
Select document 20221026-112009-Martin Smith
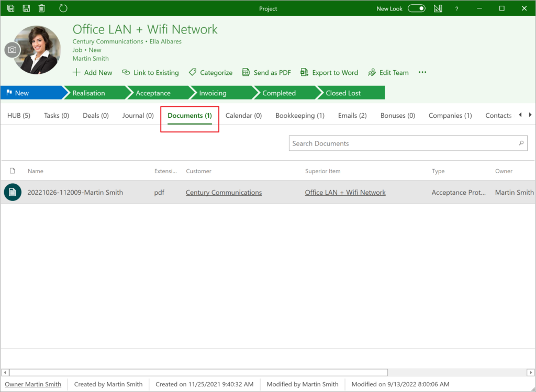click(x=75, y=193)
